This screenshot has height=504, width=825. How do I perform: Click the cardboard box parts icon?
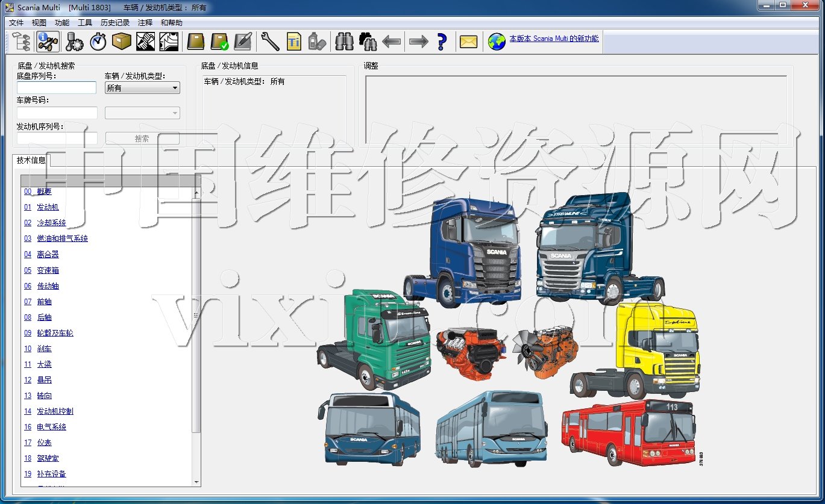(122, 42)
